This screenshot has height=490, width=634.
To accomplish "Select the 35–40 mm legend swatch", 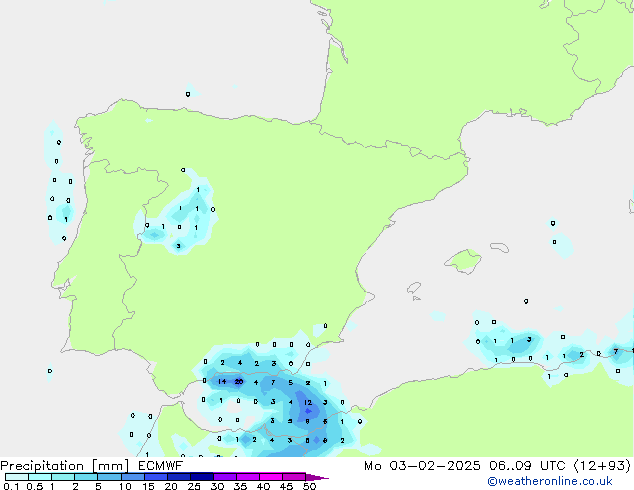I will (x=247, y=477).
